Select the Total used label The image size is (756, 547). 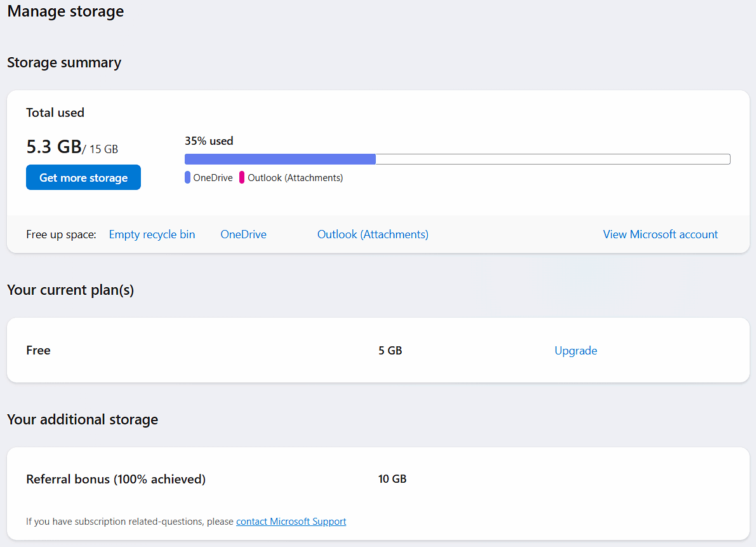[55, 113]
